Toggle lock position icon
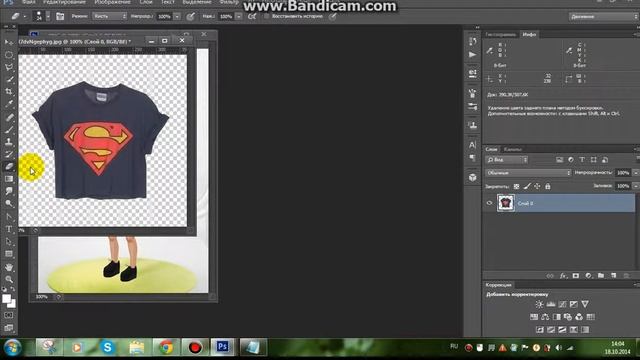 [x=537, y=186]
